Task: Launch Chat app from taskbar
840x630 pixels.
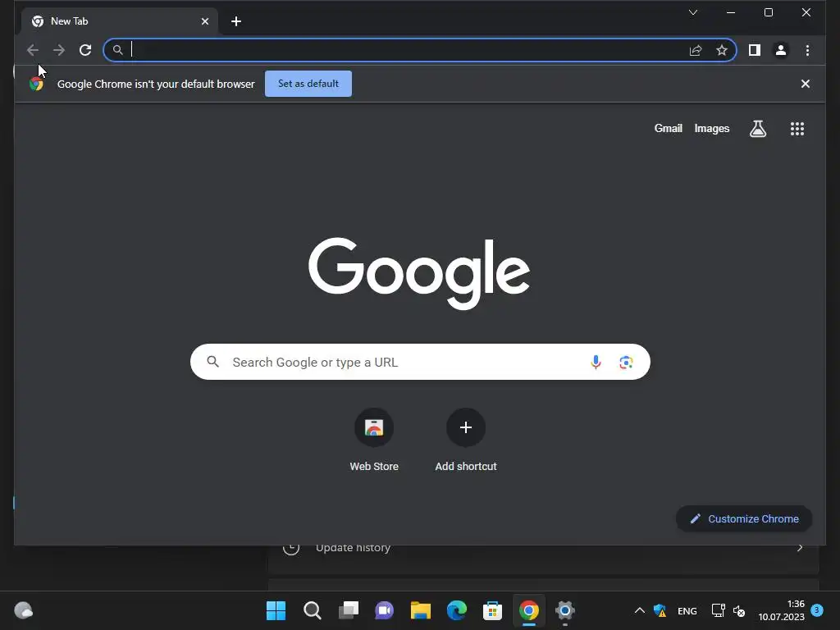Action: (x=384, y=610)
